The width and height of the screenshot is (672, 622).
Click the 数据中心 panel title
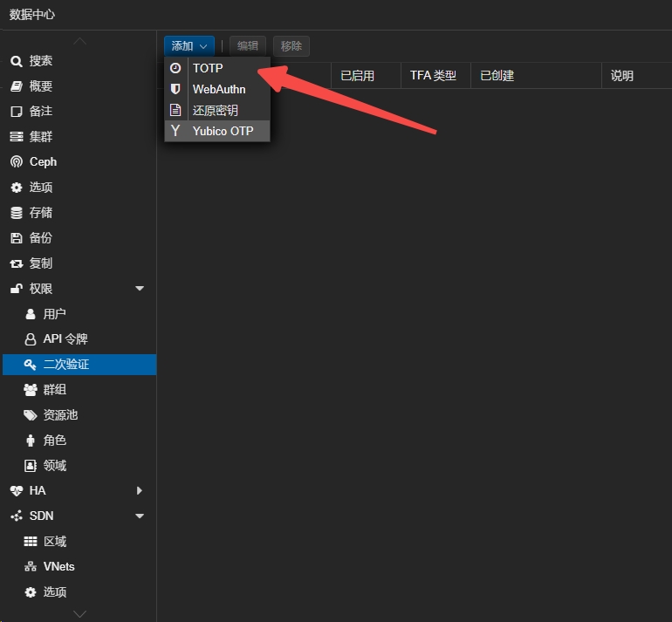tap(32, 15)
